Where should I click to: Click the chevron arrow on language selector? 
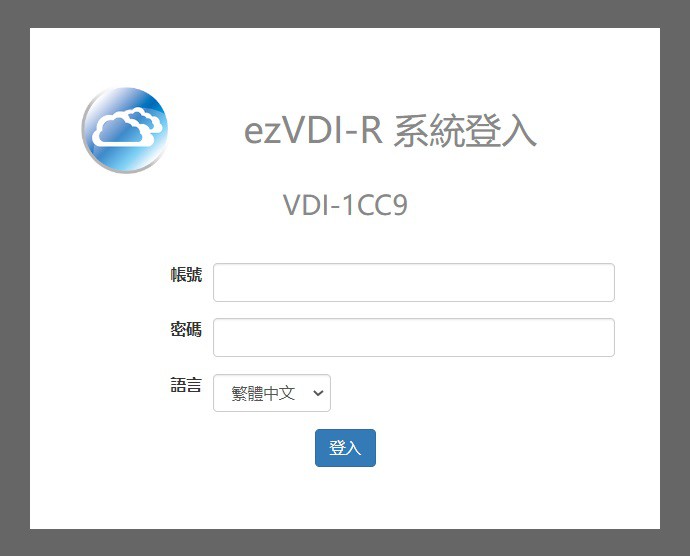(x=318, y=393)
